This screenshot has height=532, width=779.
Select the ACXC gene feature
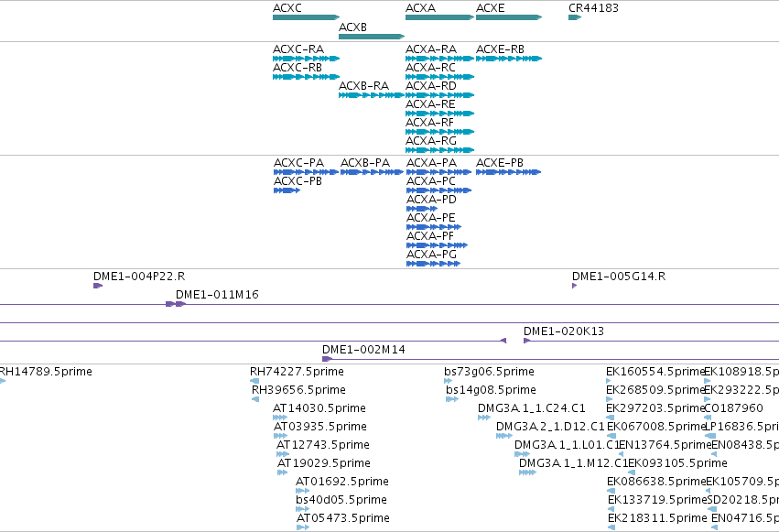coord(306,17)
